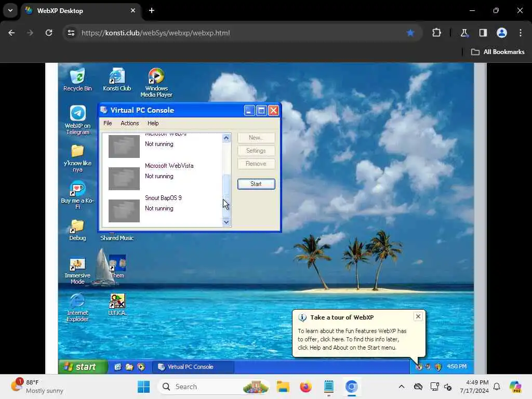Click the media player icon in quick launch
This screenshot has height=399, width=532.
point(141,367)
